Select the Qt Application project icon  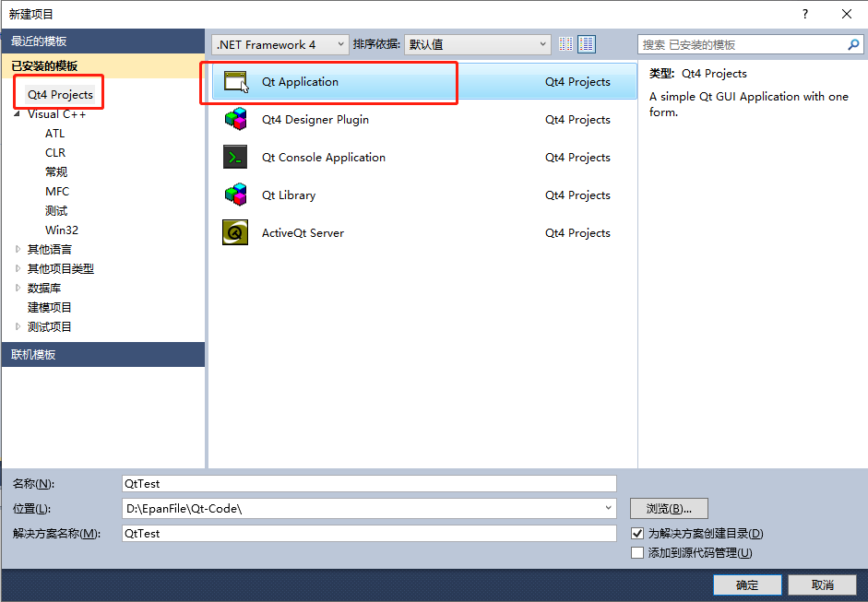point(235,81)
